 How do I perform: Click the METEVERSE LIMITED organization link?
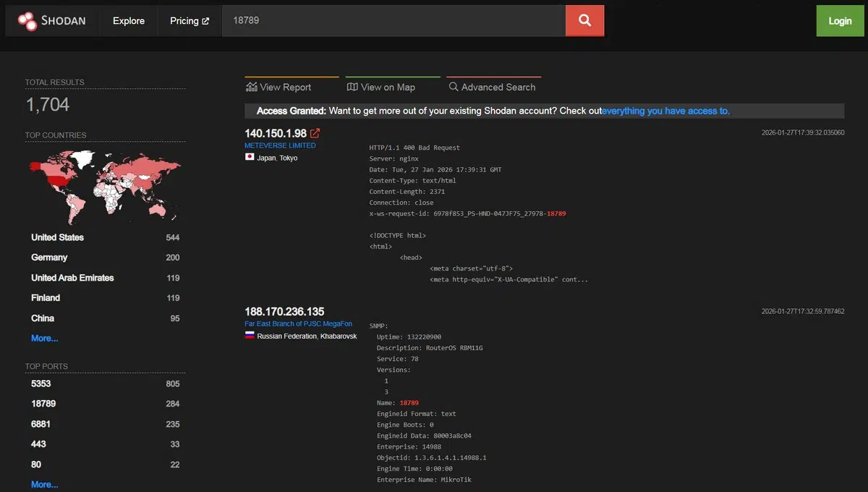coord(280,145)
